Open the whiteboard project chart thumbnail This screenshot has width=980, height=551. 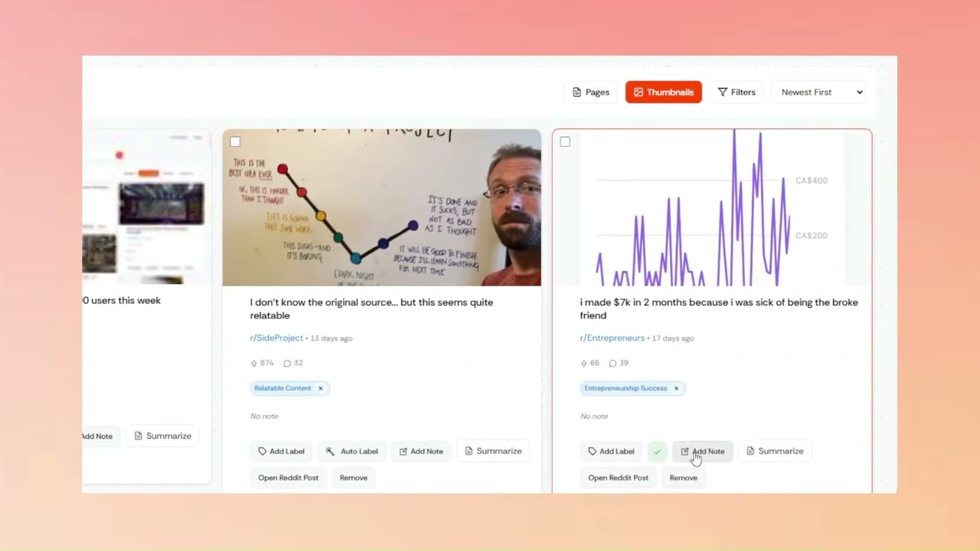pos(382,207)
